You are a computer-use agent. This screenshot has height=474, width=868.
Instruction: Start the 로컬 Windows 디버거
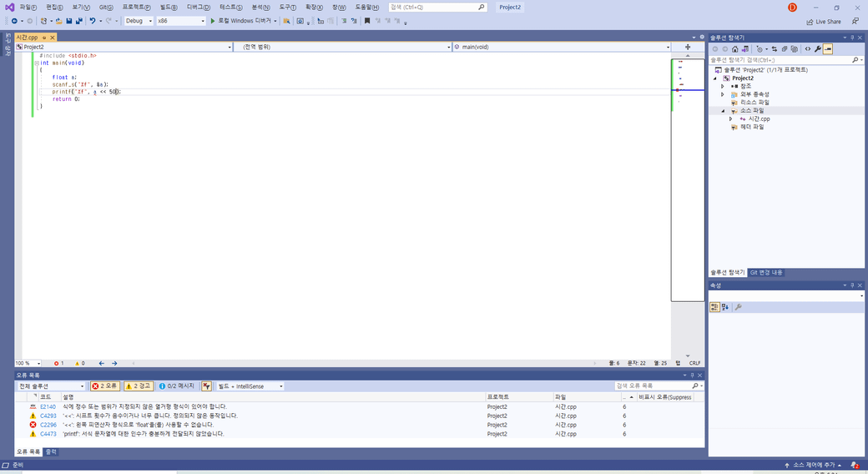(241, 21)
